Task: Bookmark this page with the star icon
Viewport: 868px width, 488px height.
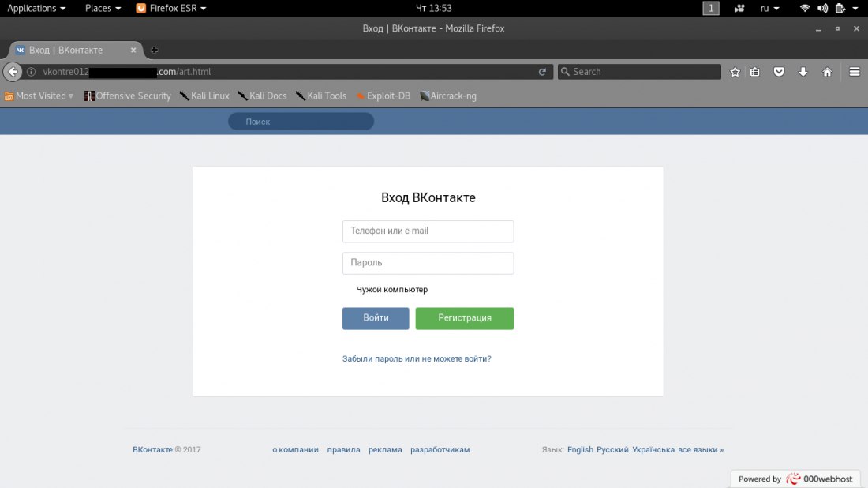Action: coord(735,71)
